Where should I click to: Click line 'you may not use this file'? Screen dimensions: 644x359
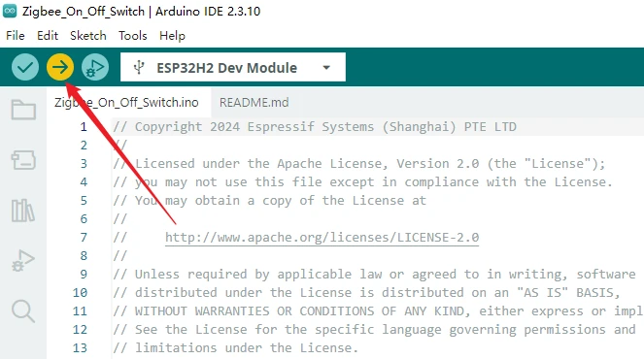(362, 182)
